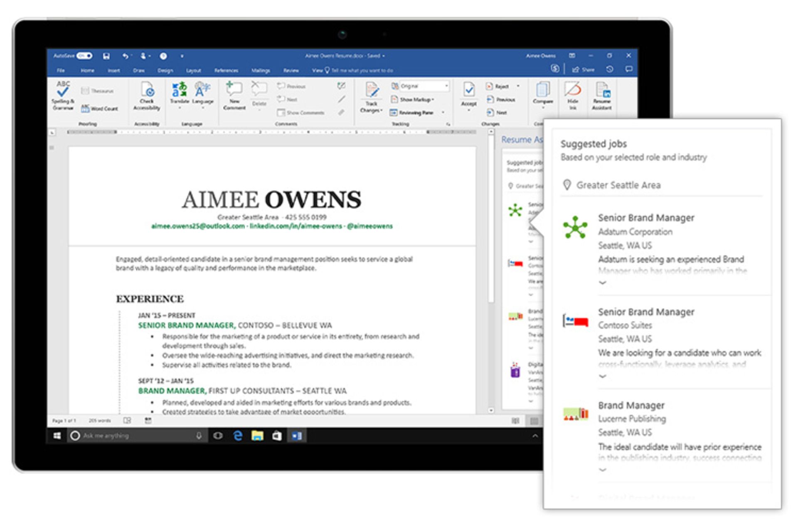This screenshot has width=798, height=532.
Task: Go to Previous change in Changes group
Action: (500, 99)
